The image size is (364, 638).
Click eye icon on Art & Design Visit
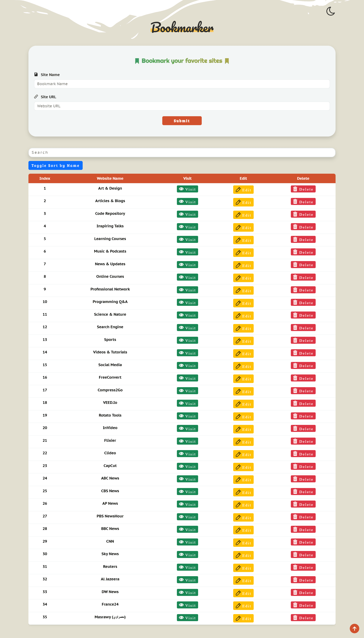coord(181,189)
